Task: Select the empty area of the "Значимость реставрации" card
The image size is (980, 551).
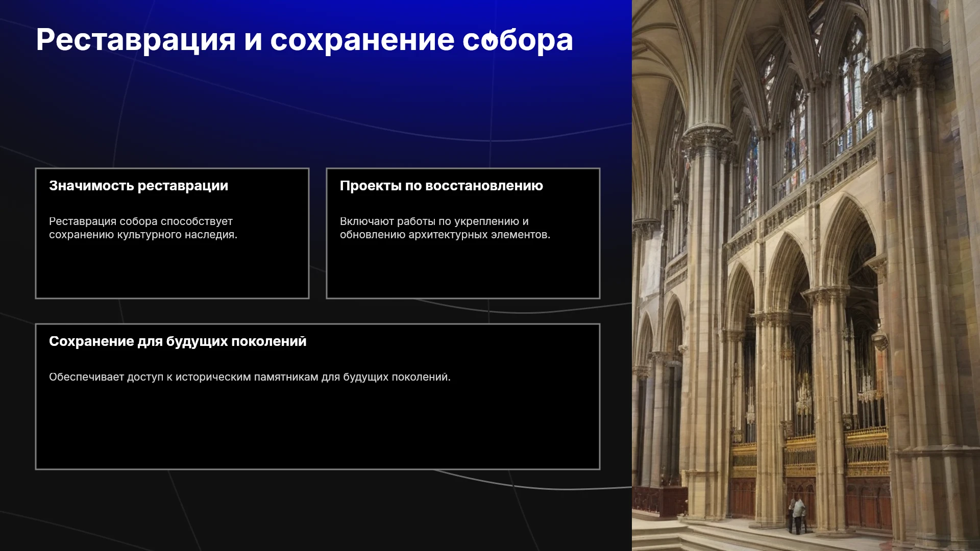Action: [x=172, y=270]
